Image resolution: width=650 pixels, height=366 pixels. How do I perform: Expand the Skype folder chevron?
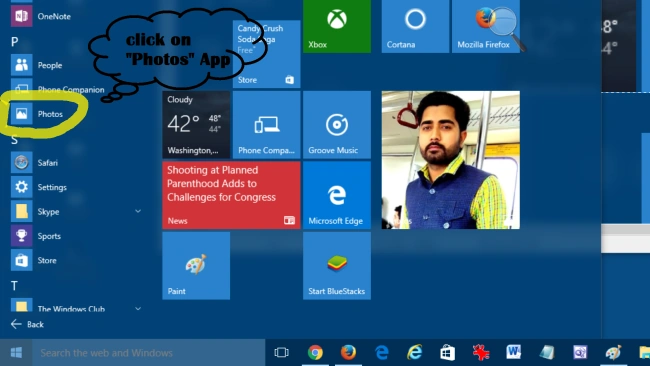[138, 211]
